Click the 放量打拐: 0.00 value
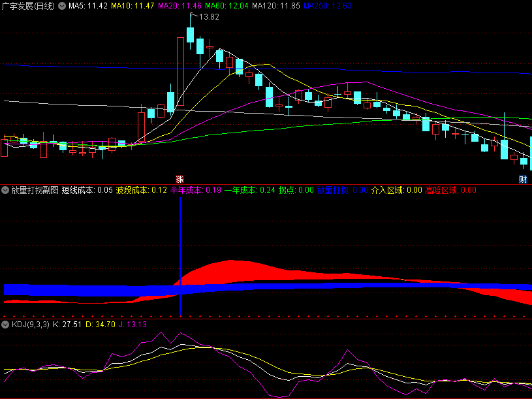 [x=343, y=190]
